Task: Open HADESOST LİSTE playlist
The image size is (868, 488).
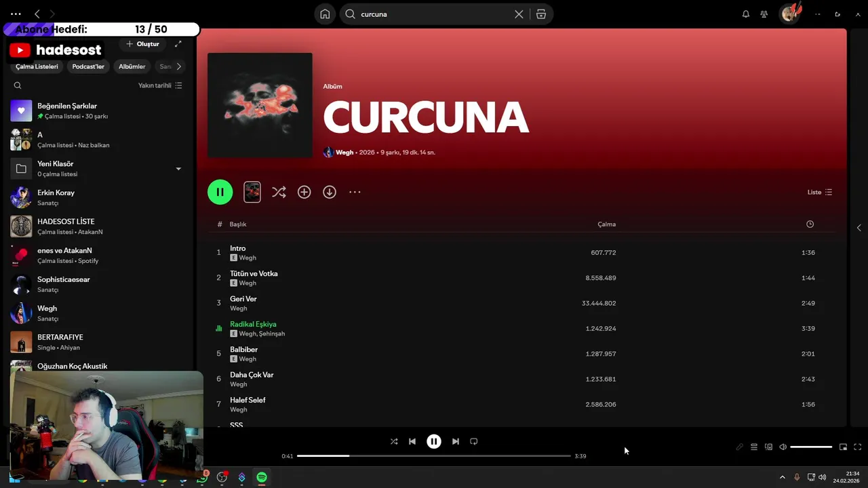Action: (x=97, y=226)
